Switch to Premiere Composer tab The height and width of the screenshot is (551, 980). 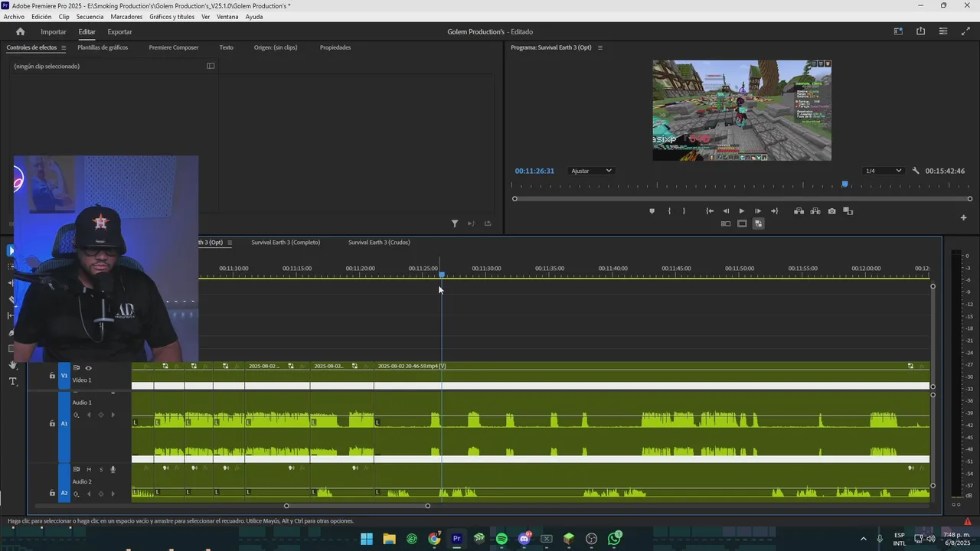coord(174,47)
